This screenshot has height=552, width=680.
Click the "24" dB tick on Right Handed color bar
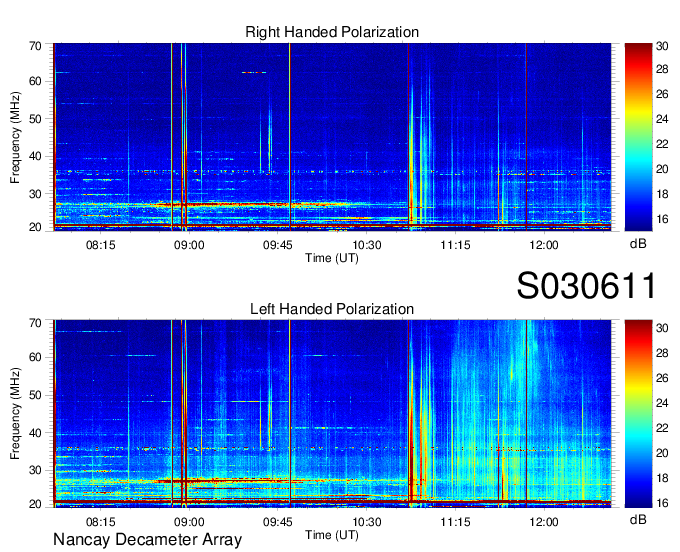pos(662,119)
